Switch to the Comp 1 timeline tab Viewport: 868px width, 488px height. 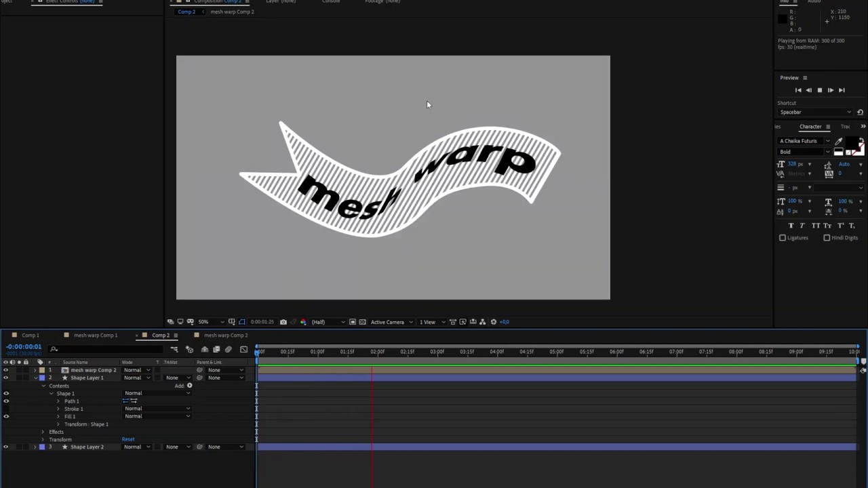30,335
